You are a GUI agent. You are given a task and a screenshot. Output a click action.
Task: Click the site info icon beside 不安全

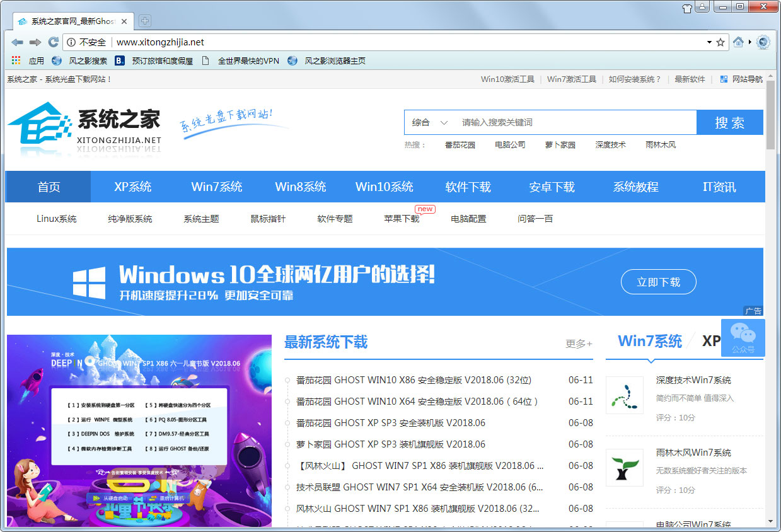(71, 42)
